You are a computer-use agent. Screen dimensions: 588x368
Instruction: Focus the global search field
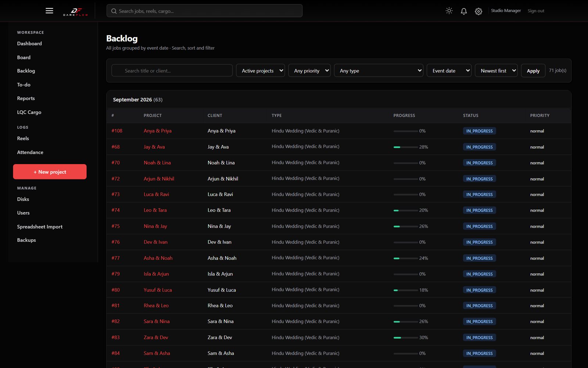tap(204, 11)
